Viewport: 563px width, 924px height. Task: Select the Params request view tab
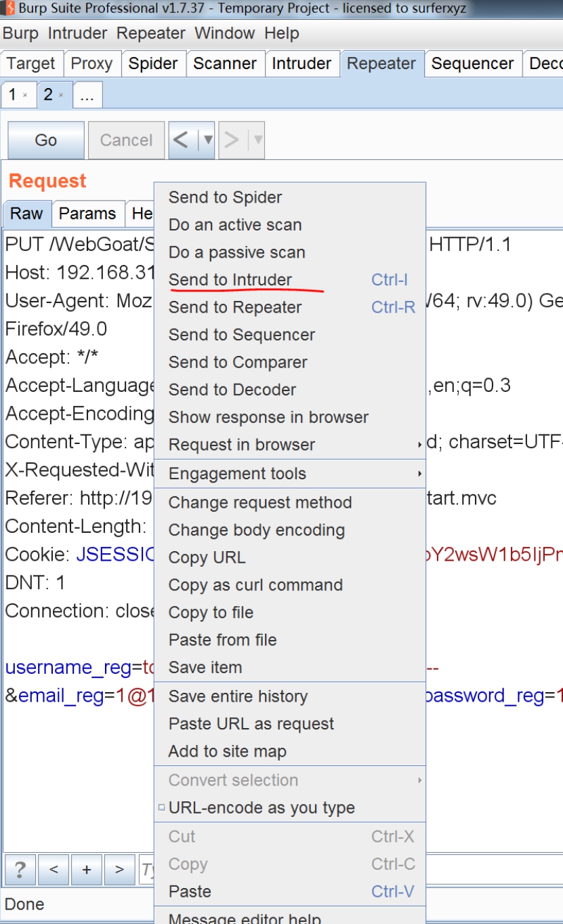pyautogui.click(x=87, y=214)
